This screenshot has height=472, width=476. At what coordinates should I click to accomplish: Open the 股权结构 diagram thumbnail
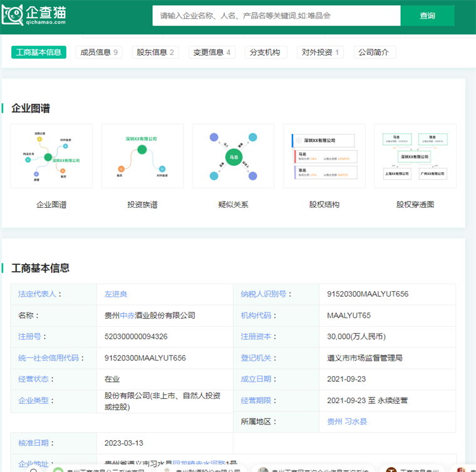pos(324,156)
